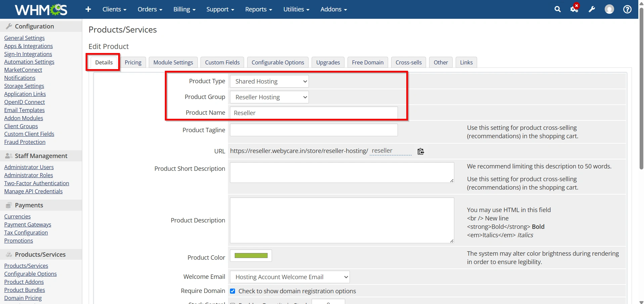The width and height of the screenshot is (644, 304).
Task: Open Notifications link
Action: (20, 78)
